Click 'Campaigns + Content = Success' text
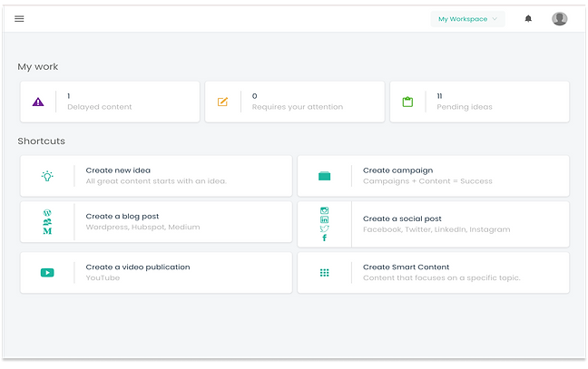 (x=427, y=181)
